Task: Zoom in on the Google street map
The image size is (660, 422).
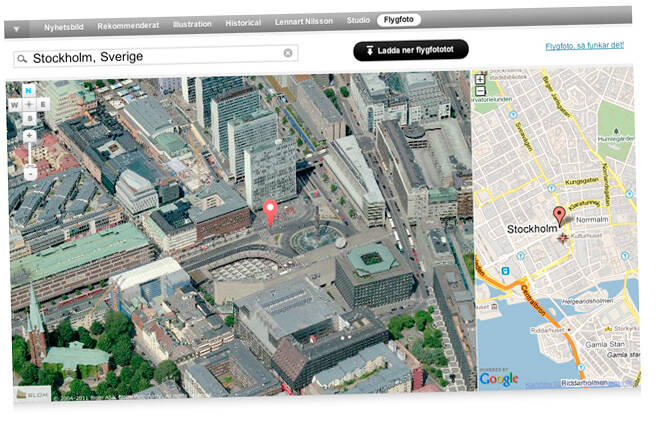Action: pos(480,79)
